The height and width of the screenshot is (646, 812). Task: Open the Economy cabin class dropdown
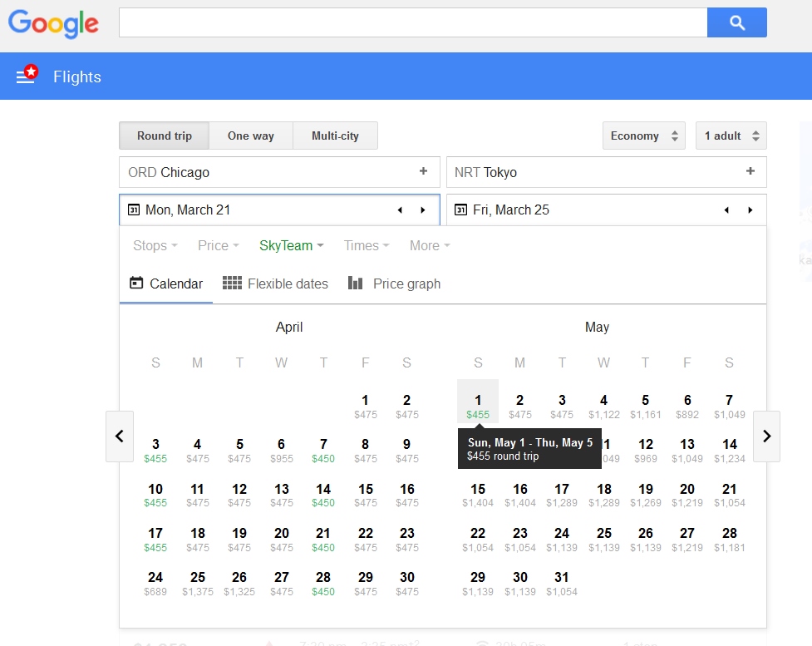click(645, 136)
